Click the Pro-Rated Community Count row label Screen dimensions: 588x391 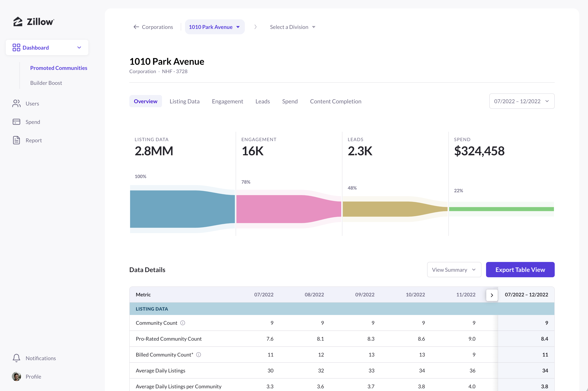point(169,339)
